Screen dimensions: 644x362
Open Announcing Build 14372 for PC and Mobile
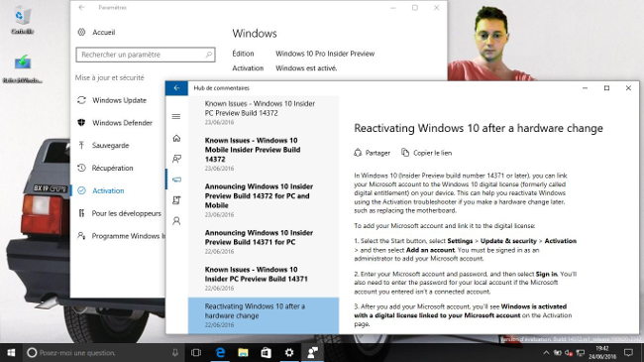pos(264,200)
